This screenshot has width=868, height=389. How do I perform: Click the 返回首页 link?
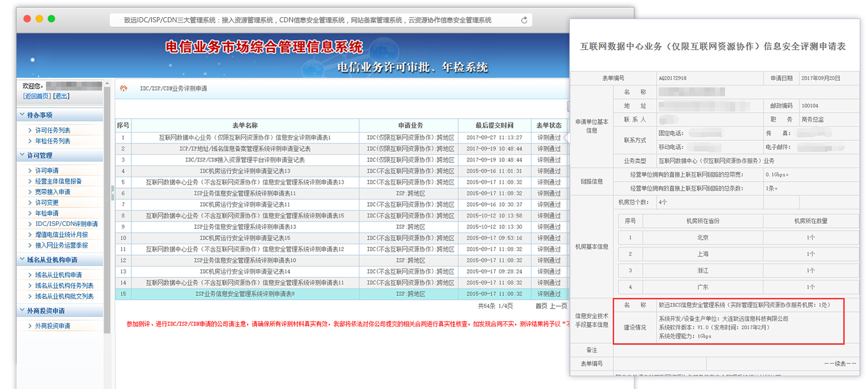pos(36,96)
